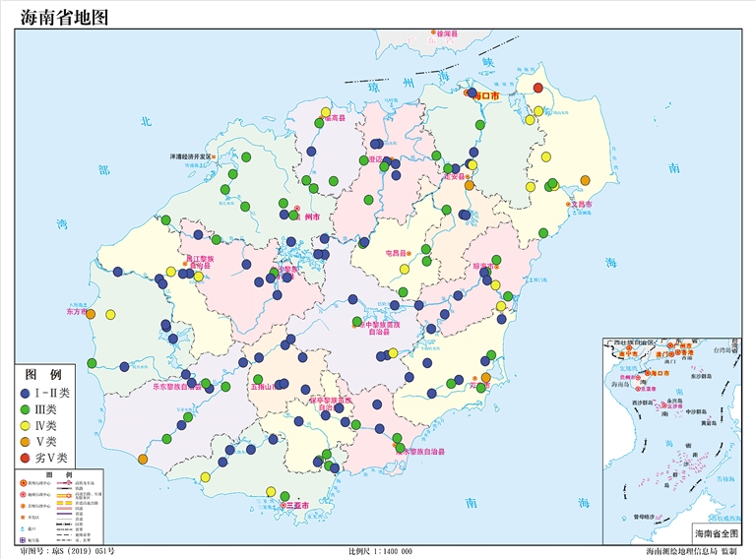756x559 pixels.
Task: Click the 徐闻县 county symbol at top
Action: (x=433, y=33)
